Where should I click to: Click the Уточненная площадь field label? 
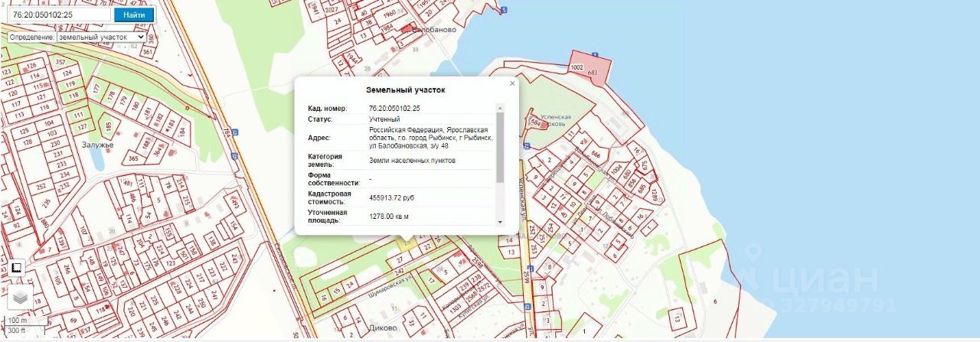[x=328, y=217]
